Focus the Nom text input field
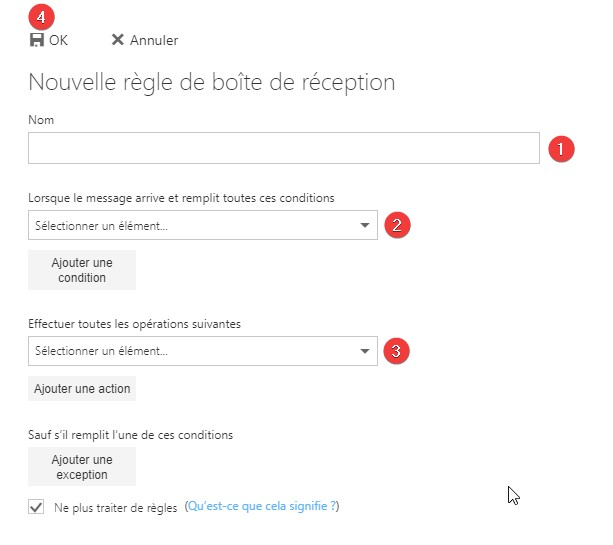 pos(283,149)
